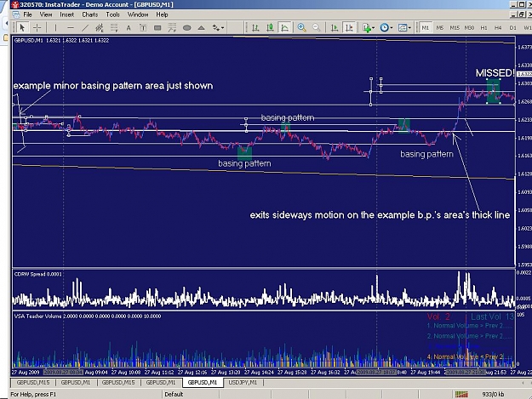Switch to M1 timeframe

pos(425,28)
